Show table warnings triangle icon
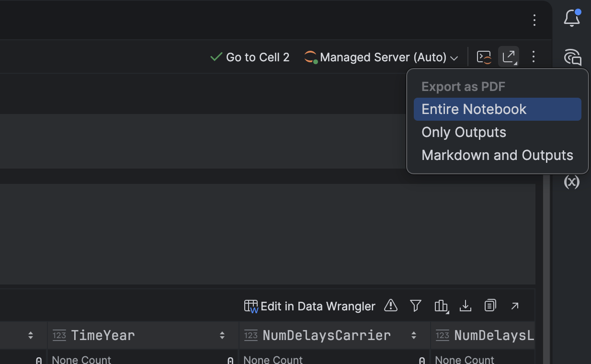Image resolution: width=591 pixels, height=364 pixels. [x=391, y=306]
